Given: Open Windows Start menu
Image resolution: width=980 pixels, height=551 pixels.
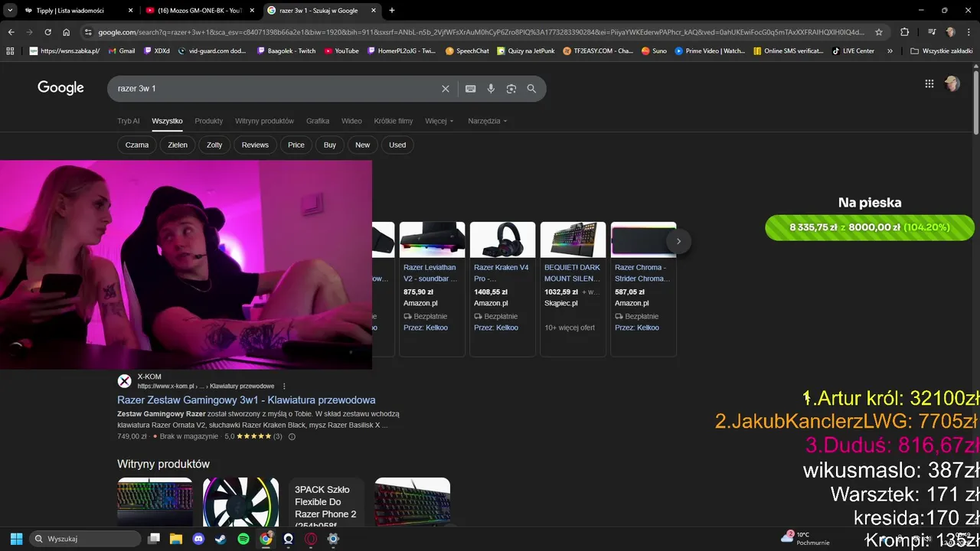Looking at the screenshot, I should point(16,539).
